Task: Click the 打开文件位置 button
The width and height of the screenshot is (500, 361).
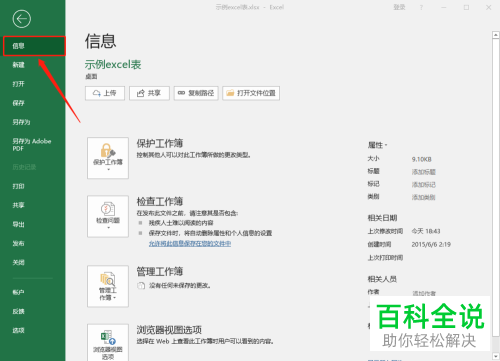Action: (251, 93)
